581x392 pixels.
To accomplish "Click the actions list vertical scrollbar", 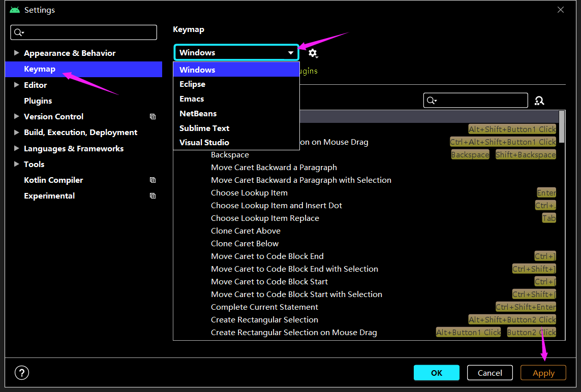I will [x=562, y=126].
